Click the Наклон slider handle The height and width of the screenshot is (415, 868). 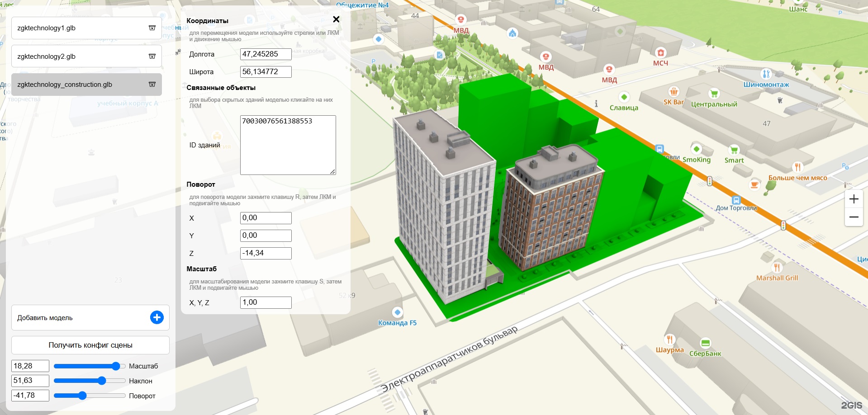(102, 381)
